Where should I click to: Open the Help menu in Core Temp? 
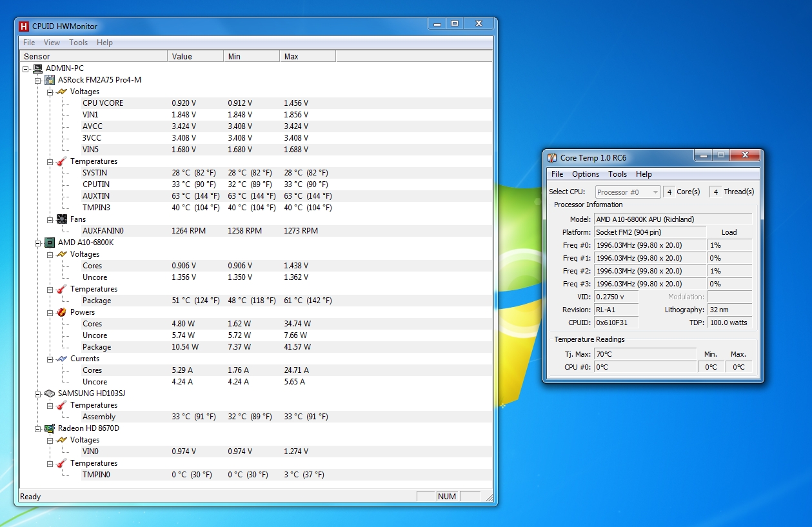[644, 174]
